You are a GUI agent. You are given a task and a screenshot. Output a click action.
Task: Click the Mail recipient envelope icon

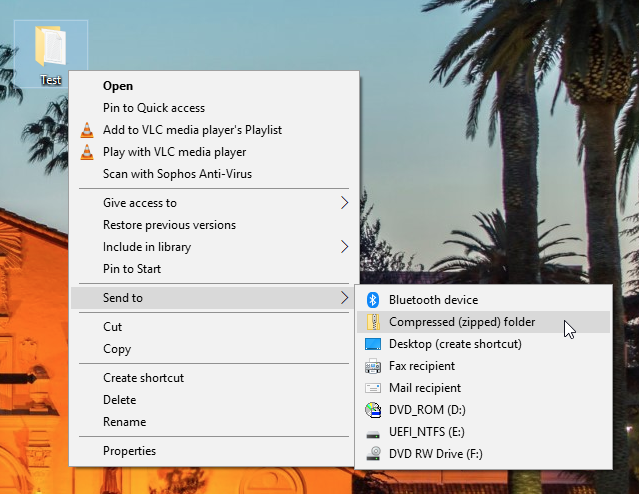coord(373,388)
